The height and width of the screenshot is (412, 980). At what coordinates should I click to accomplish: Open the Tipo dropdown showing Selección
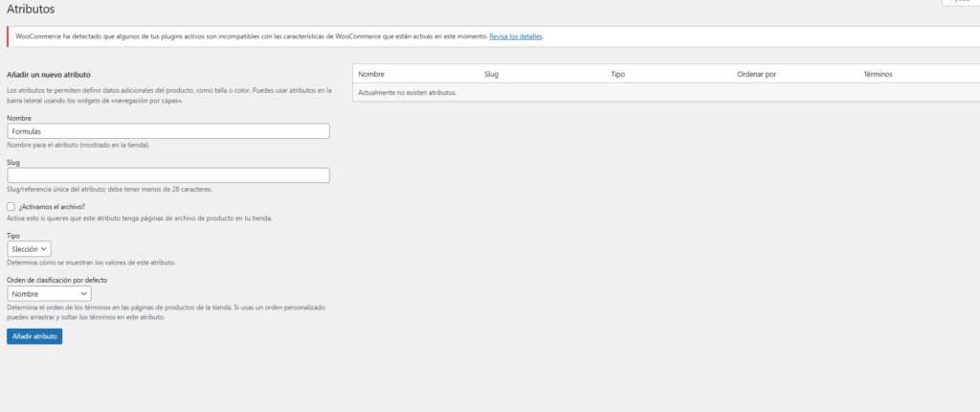(x=29, y=248)
